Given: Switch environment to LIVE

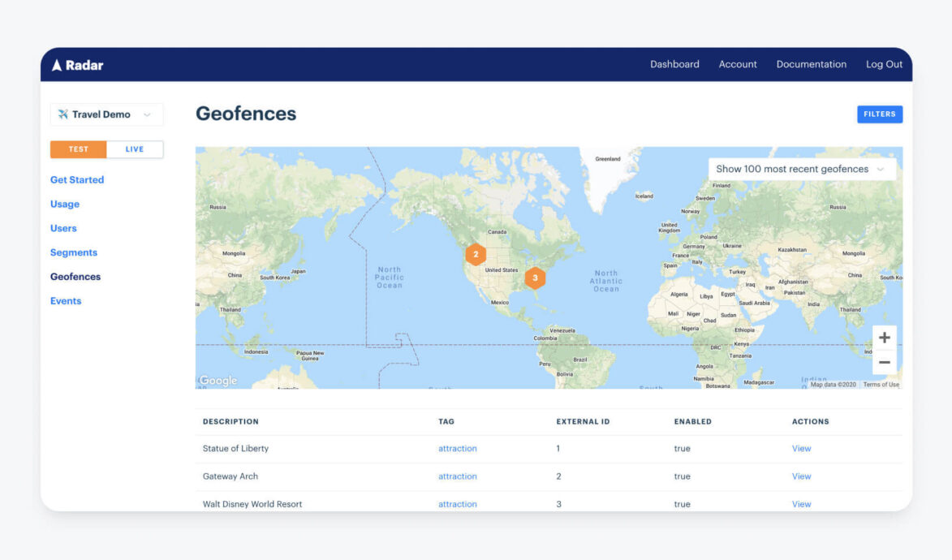Looking at the screenshot, I should [135, 149].
